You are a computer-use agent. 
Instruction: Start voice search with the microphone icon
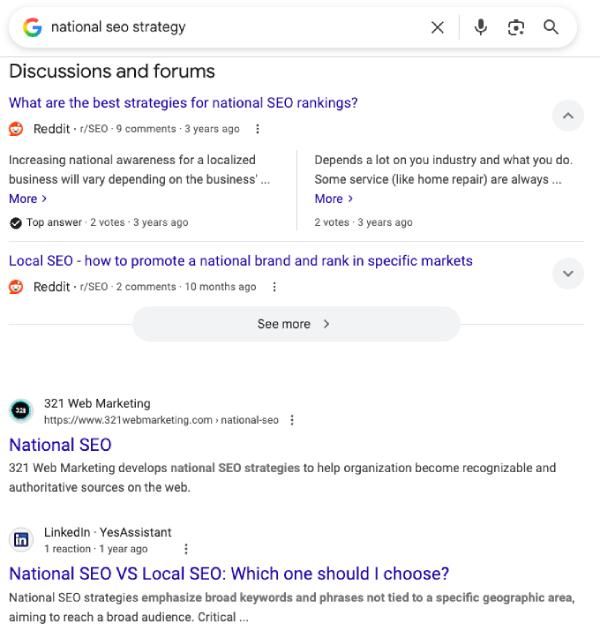point(480,27)
